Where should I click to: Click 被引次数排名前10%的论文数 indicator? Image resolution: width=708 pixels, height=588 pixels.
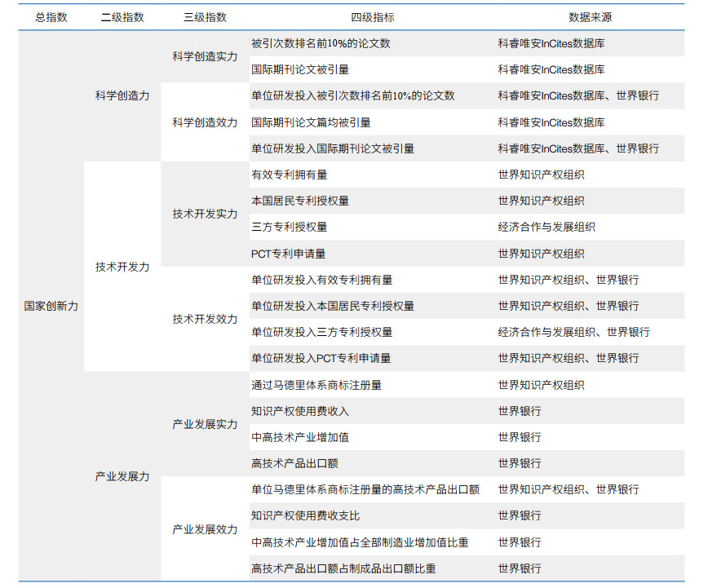[321, 43]
